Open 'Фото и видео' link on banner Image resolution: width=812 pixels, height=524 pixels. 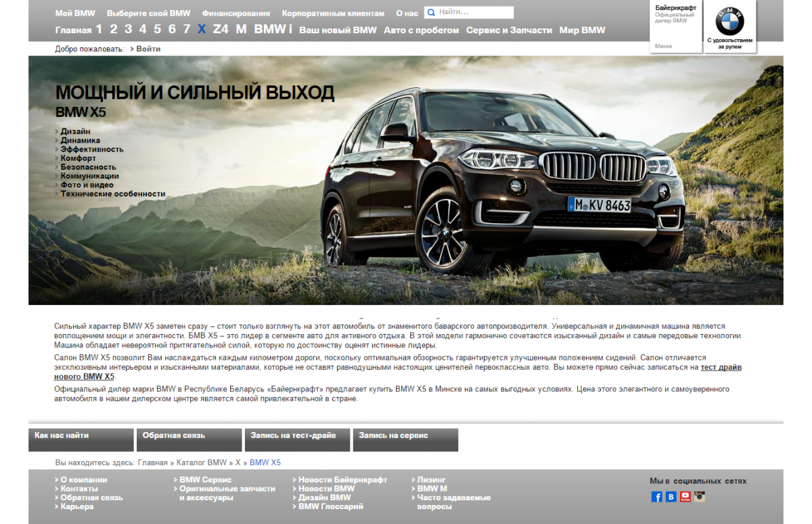pos(87,184)
